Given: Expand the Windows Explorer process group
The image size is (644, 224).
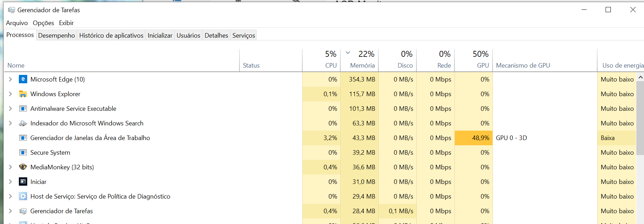Looking at the screenshot, I should tap(10, 94).
